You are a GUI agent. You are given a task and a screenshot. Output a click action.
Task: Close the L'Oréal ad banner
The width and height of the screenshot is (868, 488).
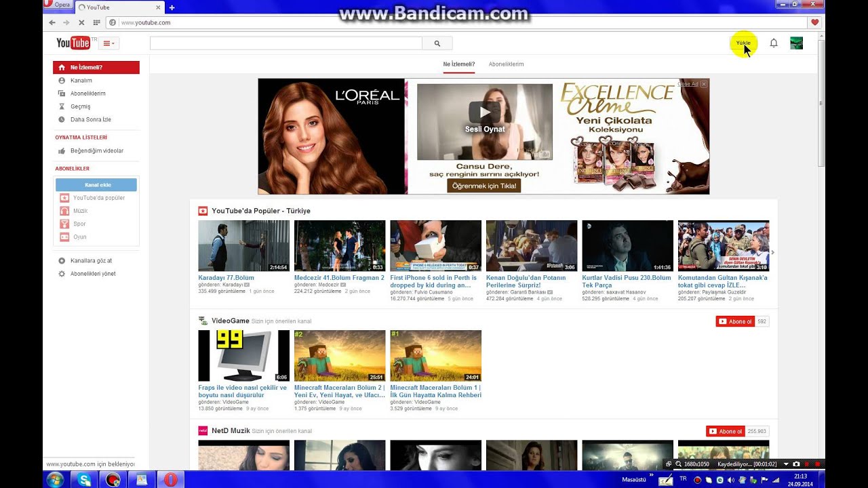[704, 84]
